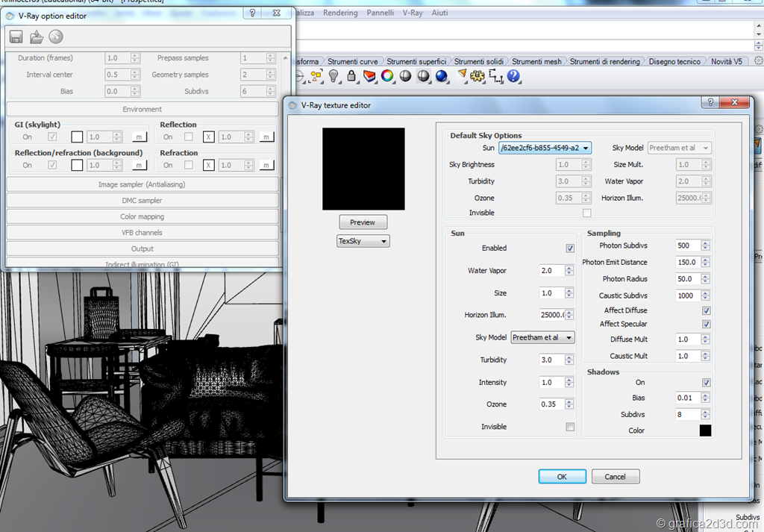Image resolution: width=764 pixels, height=532 pixels.
Task: Click the Reflection 'm' map button
Action: tap(266, 137)
